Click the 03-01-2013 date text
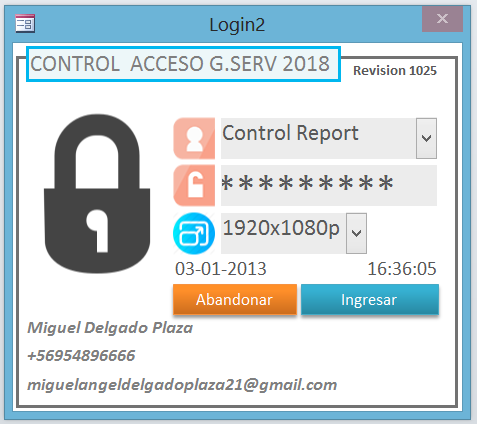 click(x=221, y=269)
